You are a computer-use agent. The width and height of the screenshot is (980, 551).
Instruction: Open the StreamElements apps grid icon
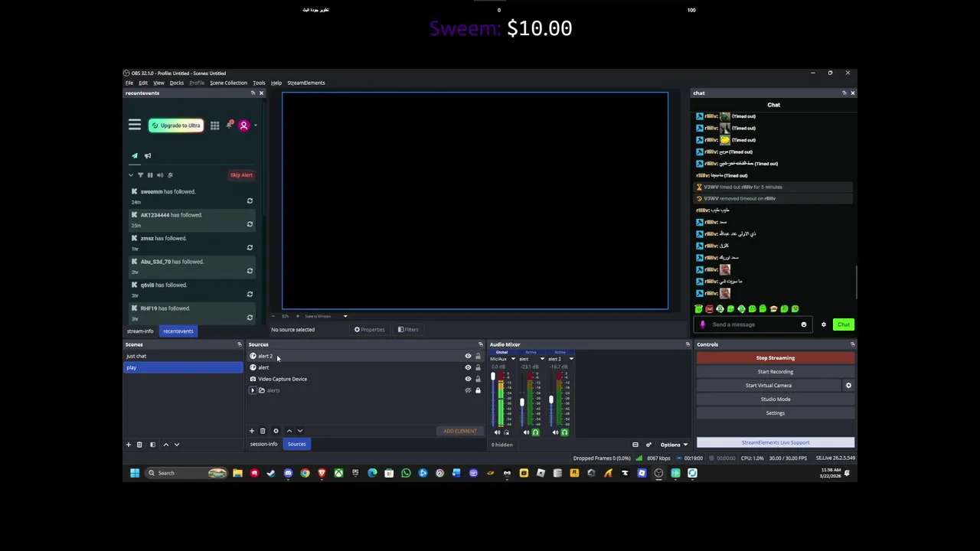(214, 126)
